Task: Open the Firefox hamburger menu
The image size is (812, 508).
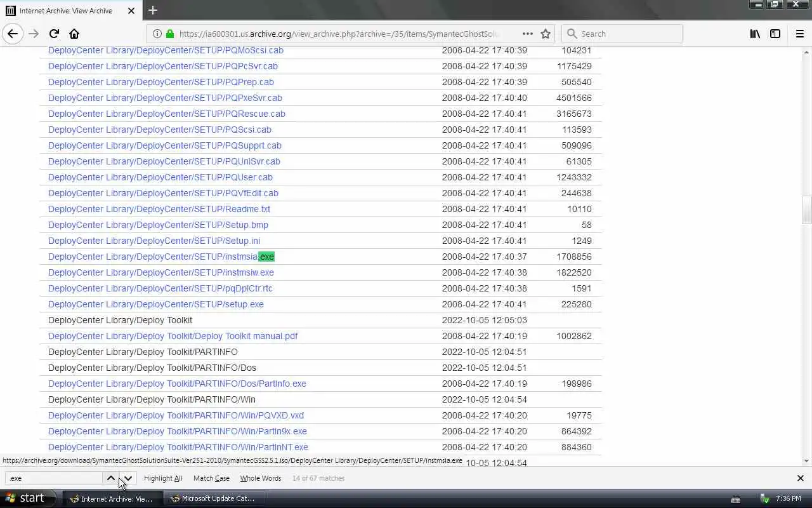Action: [x=800, y=34]
